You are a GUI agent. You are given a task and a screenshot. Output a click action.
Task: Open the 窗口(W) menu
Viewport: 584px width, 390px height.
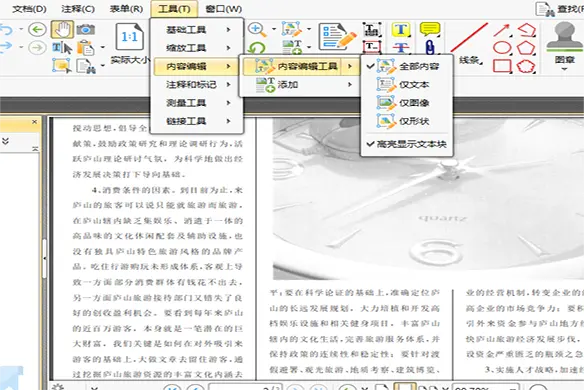pos(223,9)
